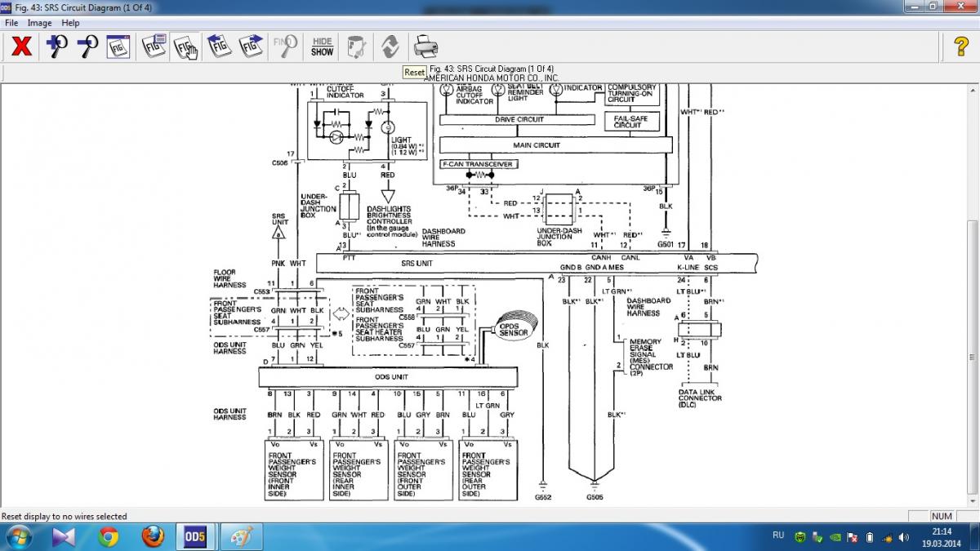Open Google Chrome from the taskbar
Viewport: 980px width, 551px height.
[x=109, y=536]
